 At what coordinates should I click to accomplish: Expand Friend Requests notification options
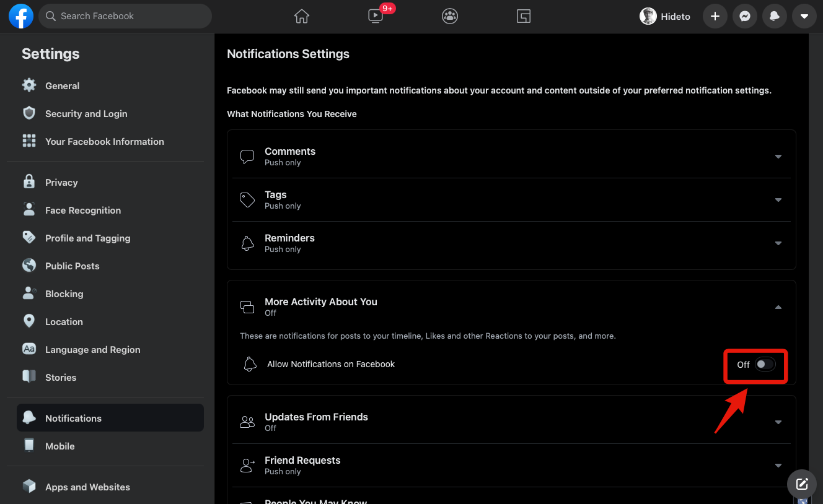tap(778, 465)
